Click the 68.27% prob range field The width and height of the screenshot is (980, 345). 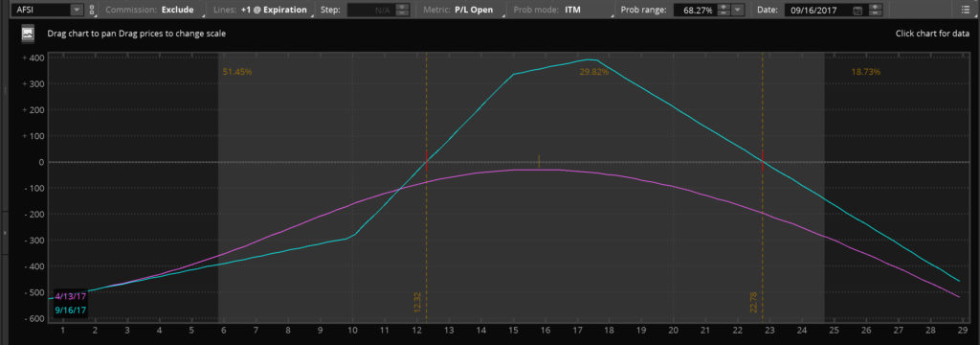point(695,10)
